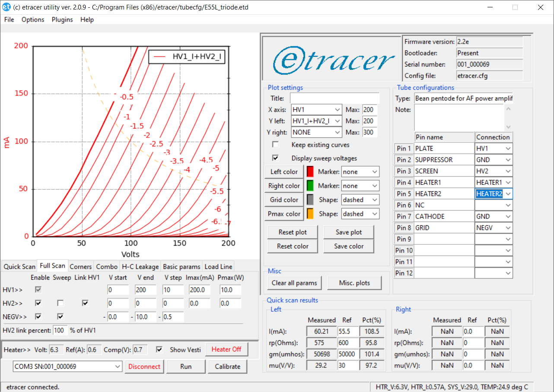This screenshot has height=392, width=554.
Task: Click the Pin 12 button
Action: [x=404, y=273]
